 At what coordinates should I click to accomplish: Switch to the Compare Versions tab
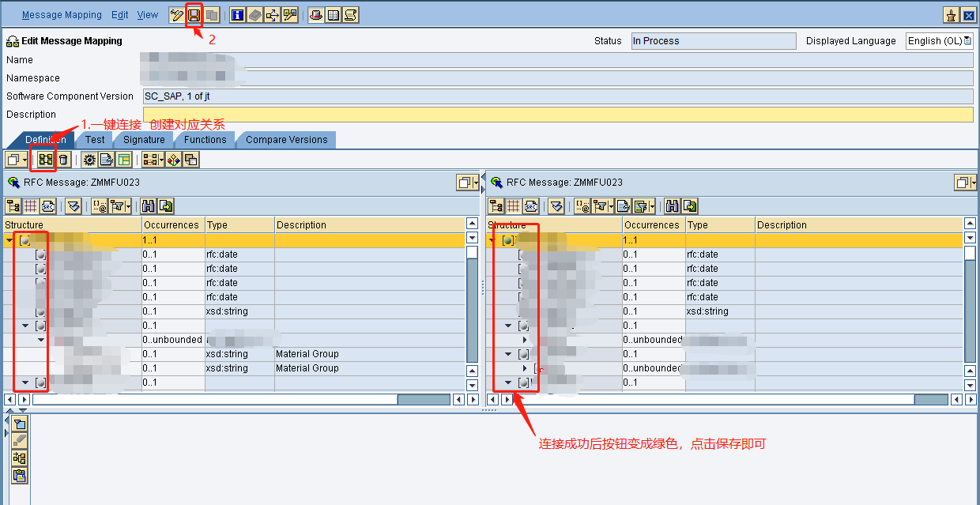pyautogui.click(x=286, y=139)
